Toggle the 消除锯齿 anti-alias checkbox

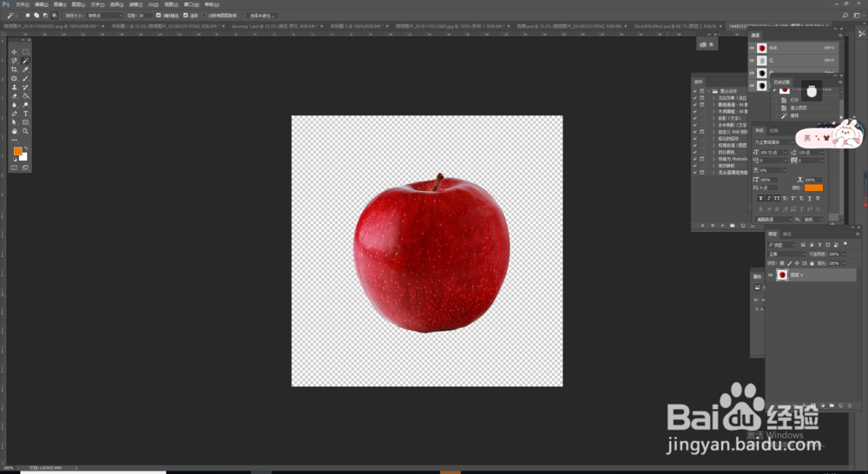click(159, 16)
